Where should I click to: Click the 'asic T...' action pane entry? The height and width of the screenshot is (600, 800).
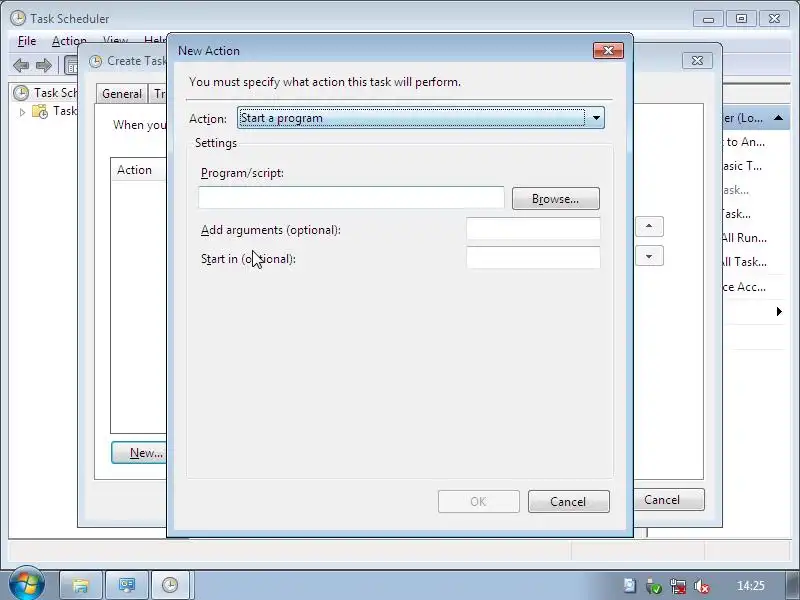tap(742, 166)
